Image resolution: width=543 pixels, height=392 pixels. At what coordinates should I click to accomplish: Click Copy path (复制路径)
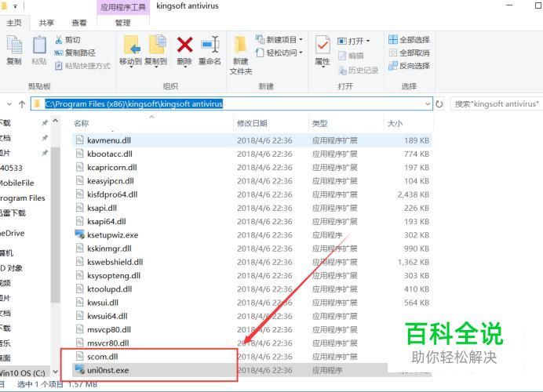(75, 53)
